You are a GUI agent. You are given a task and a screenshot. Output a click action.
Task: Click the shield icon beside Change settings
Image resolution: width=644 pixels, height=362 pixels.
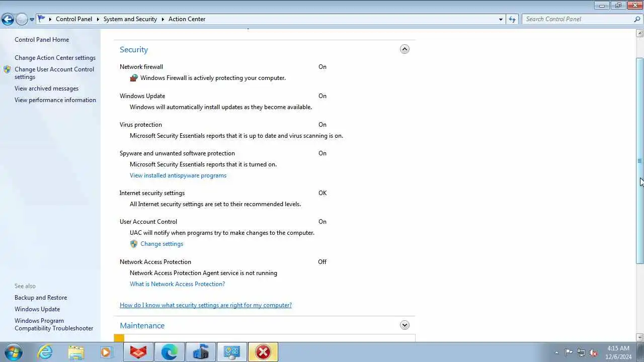(134, 244)
